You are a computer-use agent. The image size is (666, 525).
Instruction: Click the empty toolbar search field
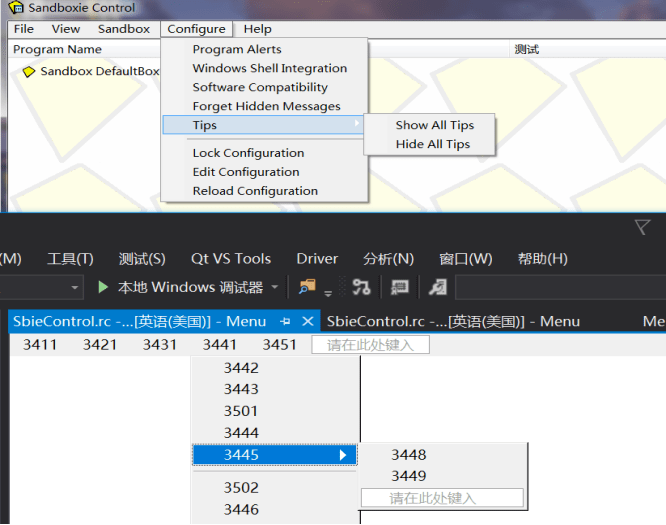(561, 288)
